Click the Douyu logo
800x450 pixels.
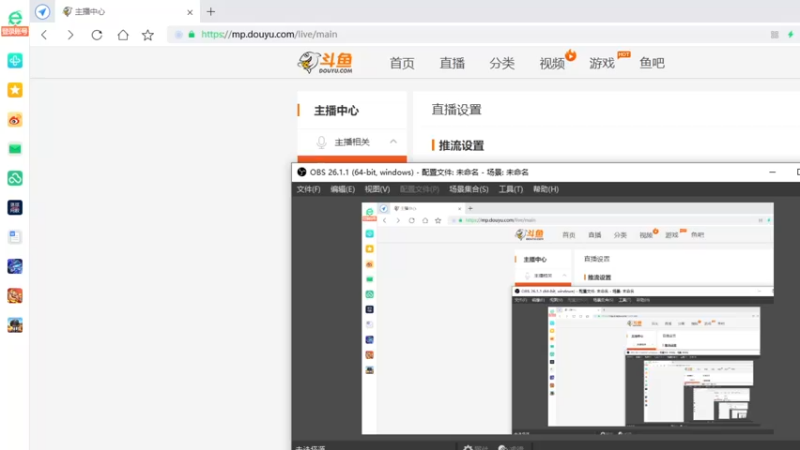(325, 63)
